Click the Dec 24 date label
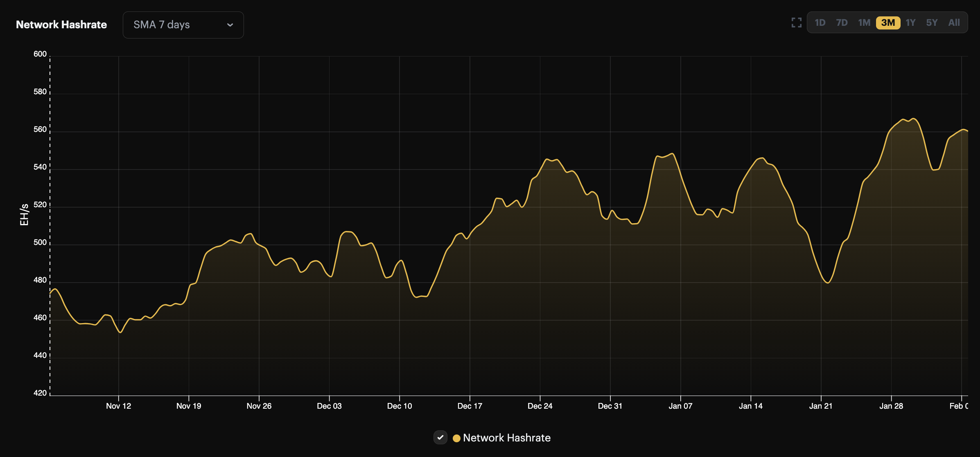This screenshot has width=980, height=457. pos(540,406)
